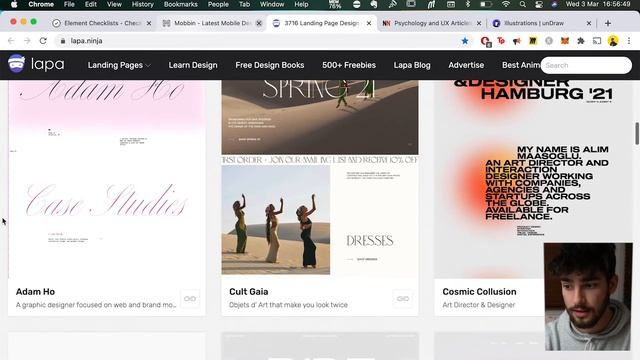Open the Cosmic Collusion title link
The image size is (640, 360).
point(479,292)
